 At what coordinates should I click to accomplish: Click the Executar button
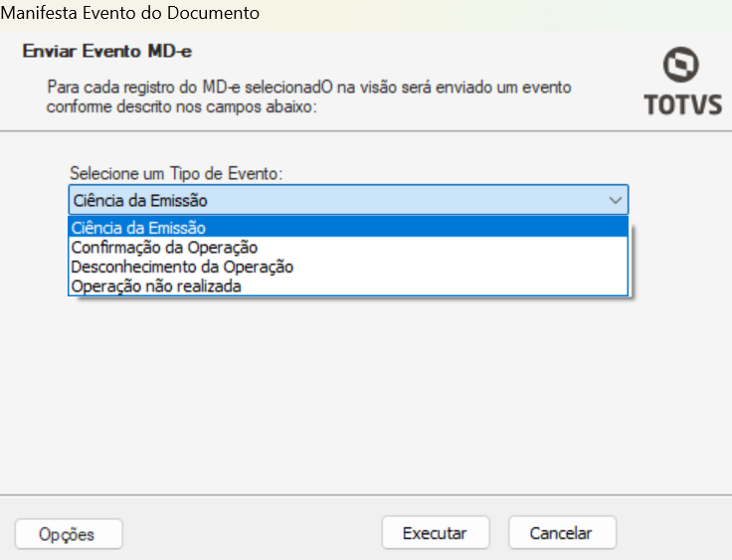(x=435, y=532)
